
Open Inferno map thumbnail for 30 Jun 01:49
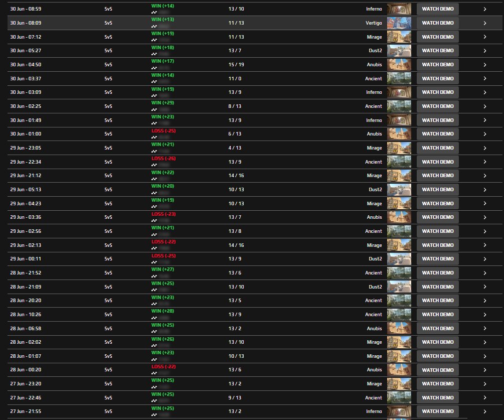(x=399, y=120)
